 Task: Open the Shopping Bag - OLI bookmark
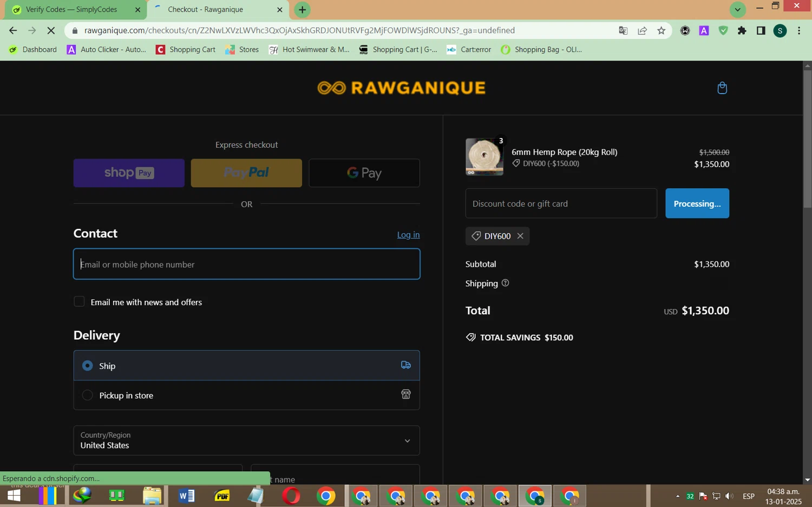coord(541,49)
